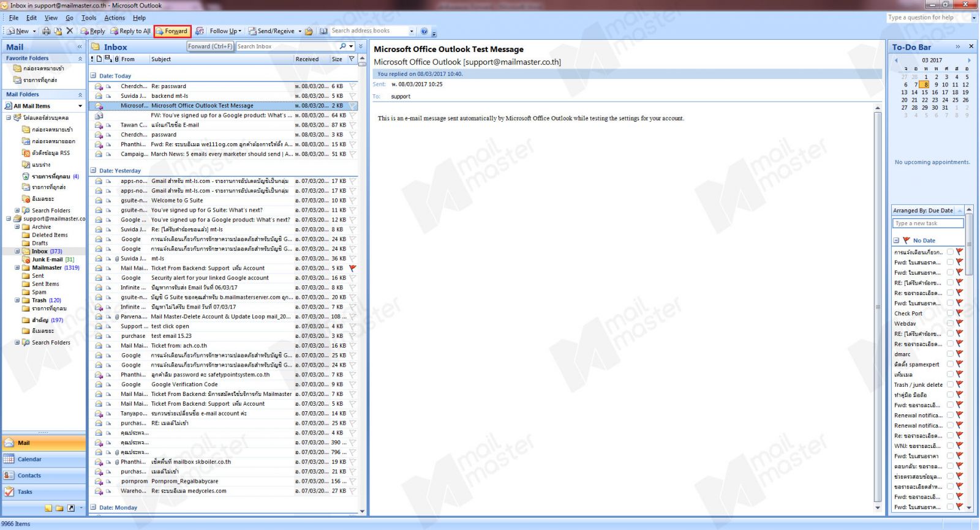Viewport: 980px width, 530px height.
Task: Open the View menu
Action: coord(51,18)
